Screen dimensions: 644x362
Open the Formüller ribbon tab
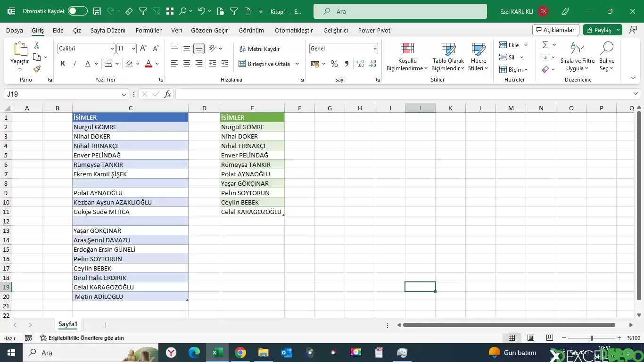(x=149, y=30)
